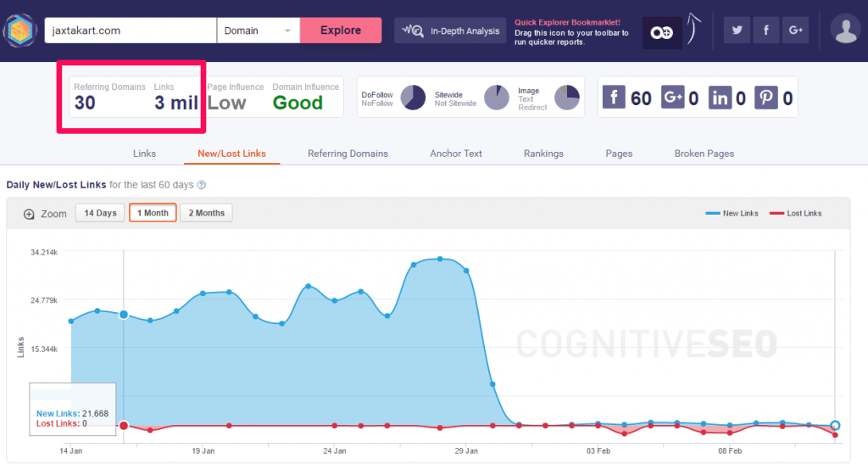This screenshot has width=868, height=464.
Task: Toggle the New Links legend series
Action: coord(732,213)
